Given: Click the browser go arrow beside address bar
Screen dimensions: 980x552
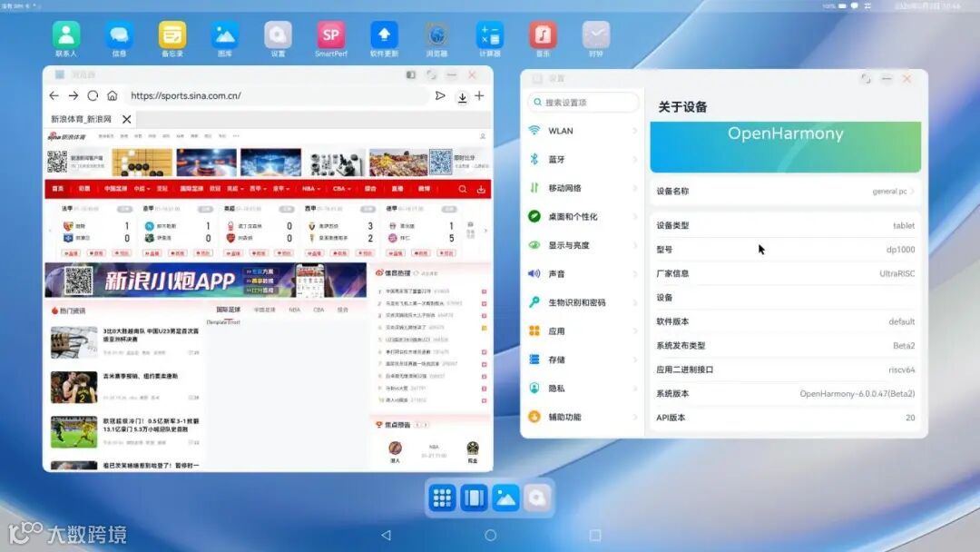Looking at the screenshot, I should [441, 95].
